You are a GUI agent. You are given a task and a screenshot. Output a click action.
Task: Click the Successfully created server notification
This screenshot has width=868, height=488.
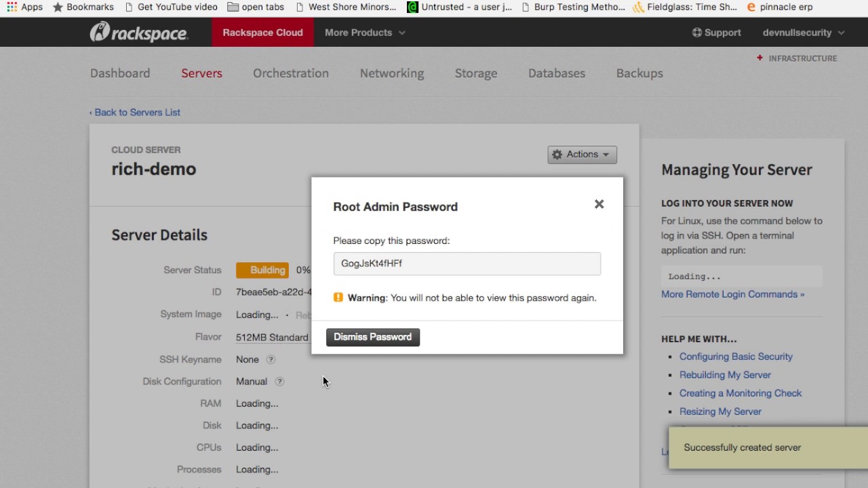(x=768, y=447)
